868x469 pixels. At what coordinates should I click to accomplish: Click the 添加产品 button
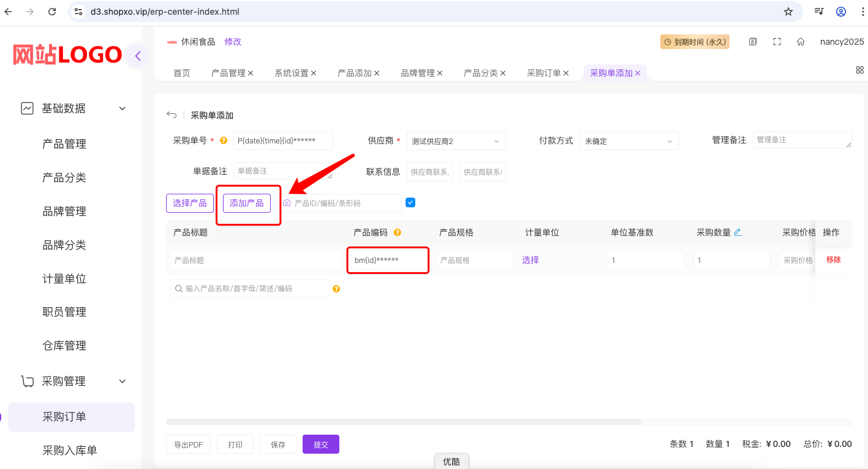[247, 203]
